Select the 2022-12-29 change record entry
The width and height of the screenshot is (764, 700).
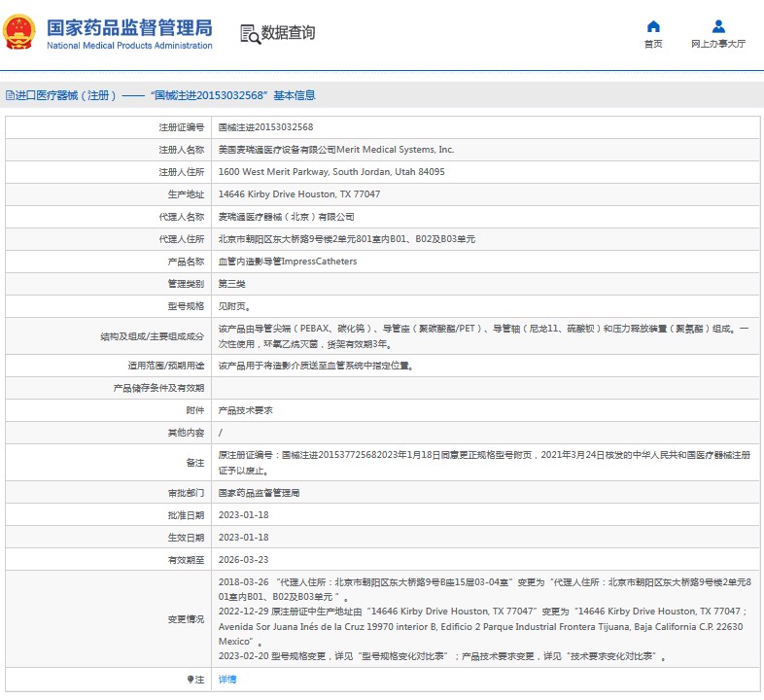click(x=483, y=626)
